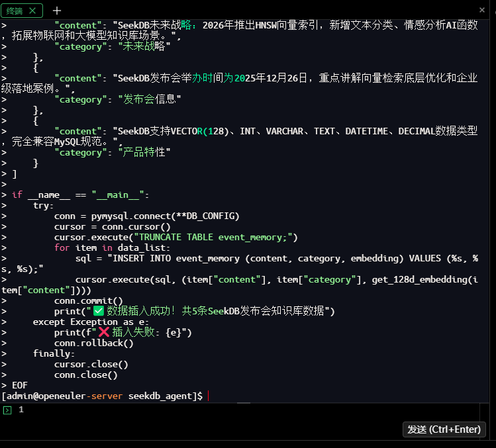Screen dimensions: 496x448
Task: Click the green checkmark emoji in print line
Action: click(x=99, y=311)
